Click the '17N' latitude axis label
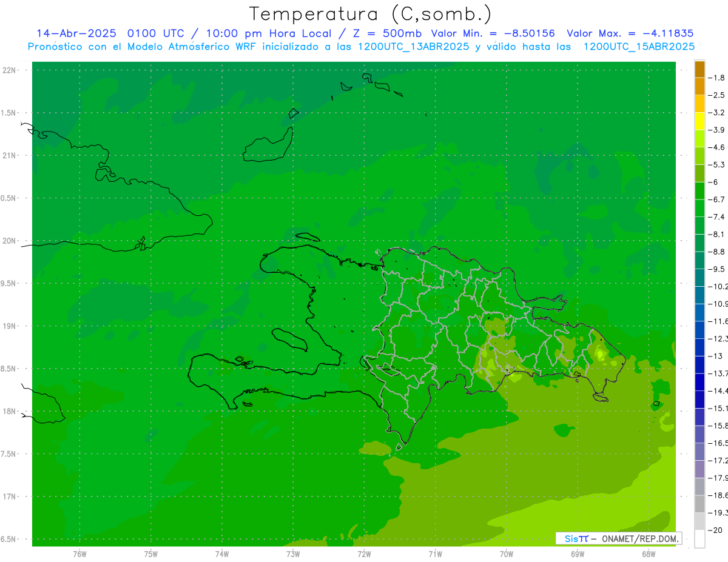Viewport: 728px width, 562px height. (9, 497)
